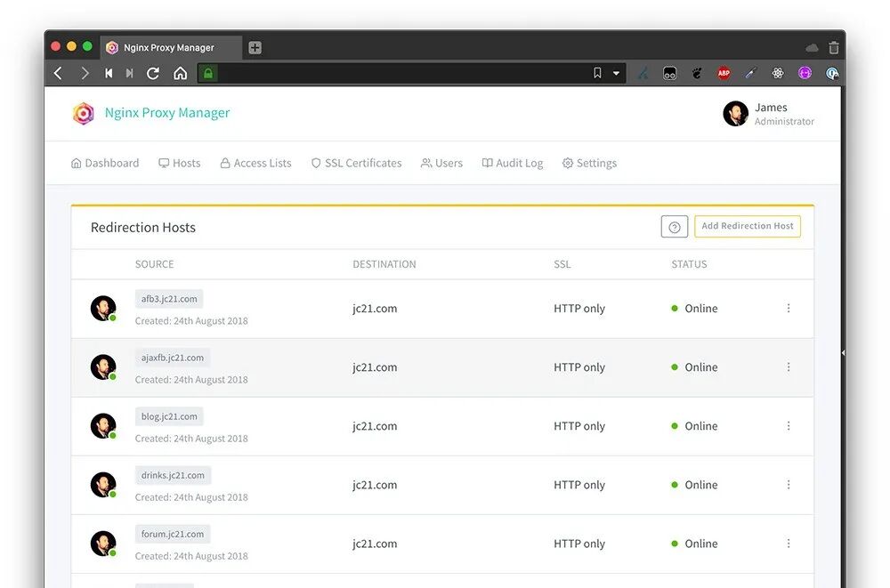Click the extension icon left of the Gnome foot

[670, 73]
